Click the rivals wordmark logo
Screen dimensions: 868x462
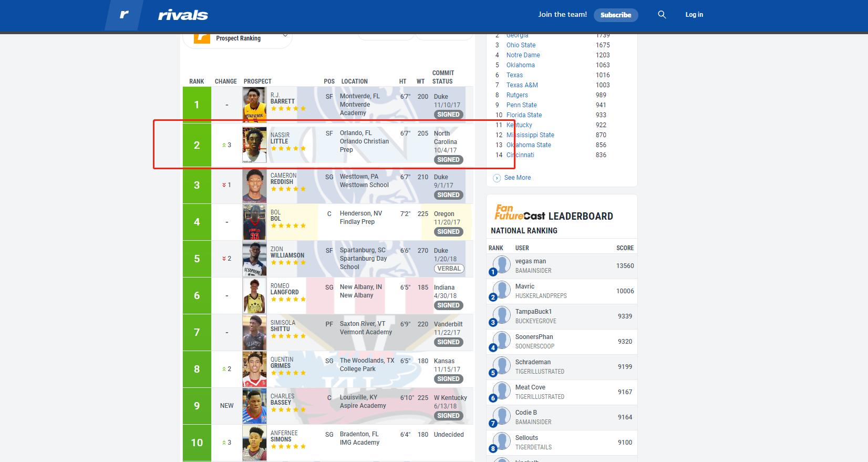tap(183, 15)
